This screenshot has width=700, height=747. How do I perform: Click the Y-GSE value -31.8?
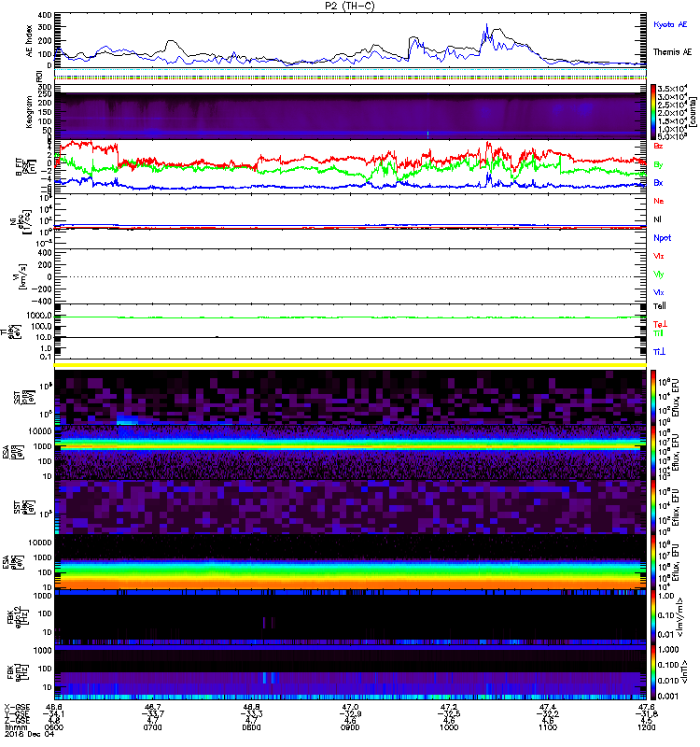pyautogui.click(x=646, y=713)
